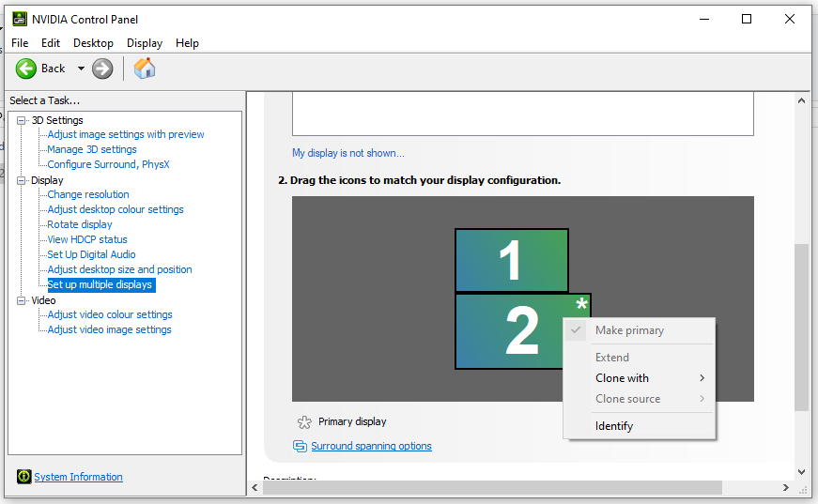The height and width of the screenshot is (504, 818).
Task: Click the 'My display is not shown...' link
Action: click(x=347, y=153)
